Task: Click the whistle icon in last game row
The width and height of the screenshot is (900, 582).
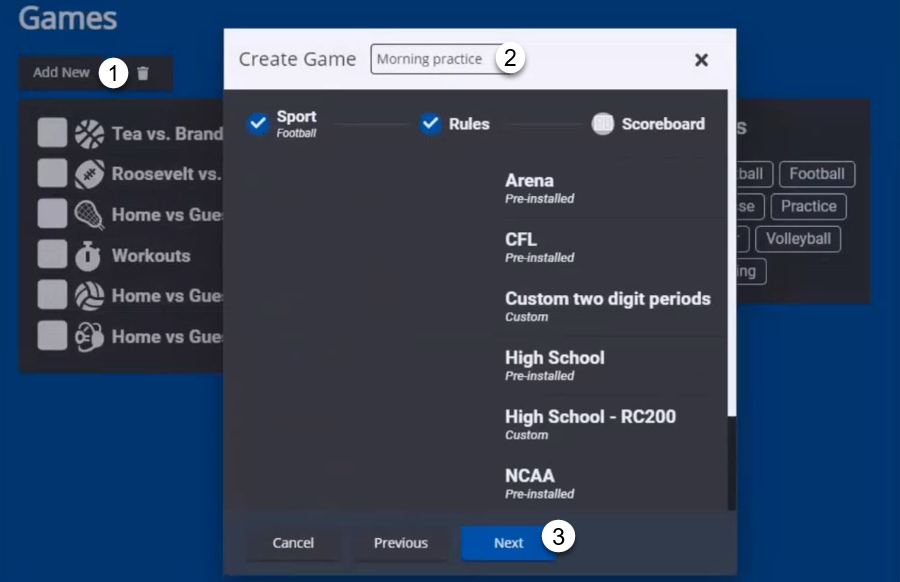Action: (89, 336)
